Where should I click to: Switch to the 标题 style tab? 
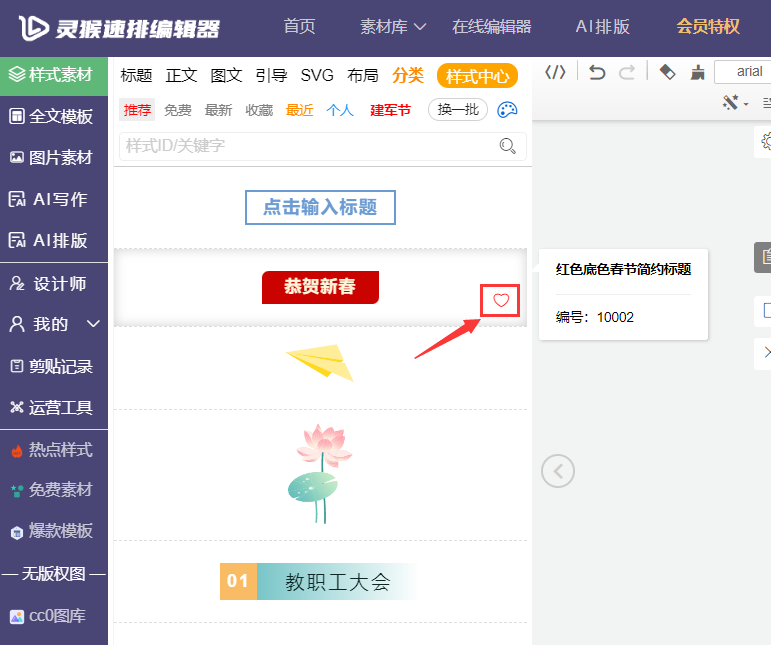[x=136, y=75]
